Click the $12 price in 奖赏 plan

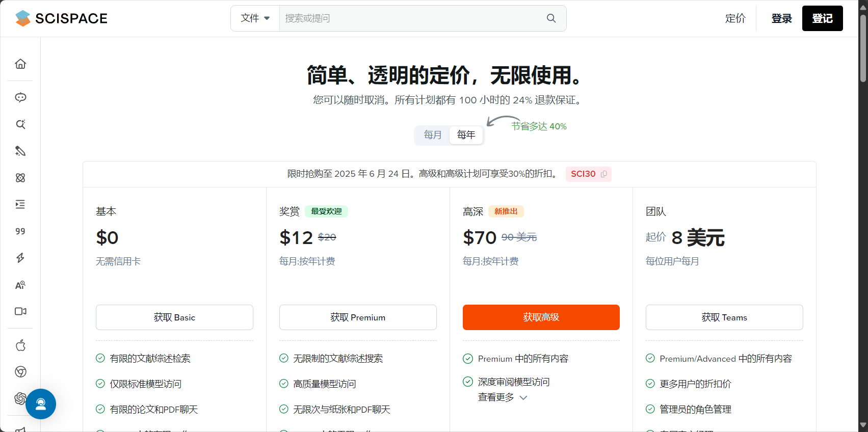tap(296, 237)
